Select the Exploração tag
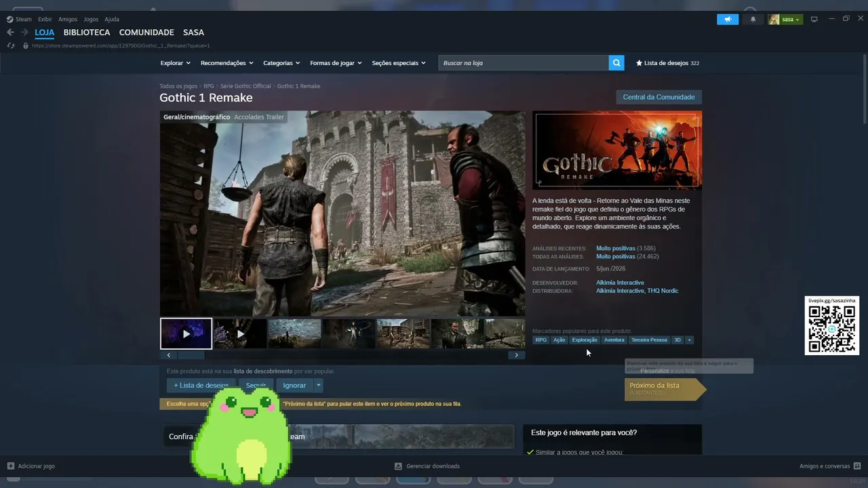This screenshot has width=868, height=488. pos(585,340)
